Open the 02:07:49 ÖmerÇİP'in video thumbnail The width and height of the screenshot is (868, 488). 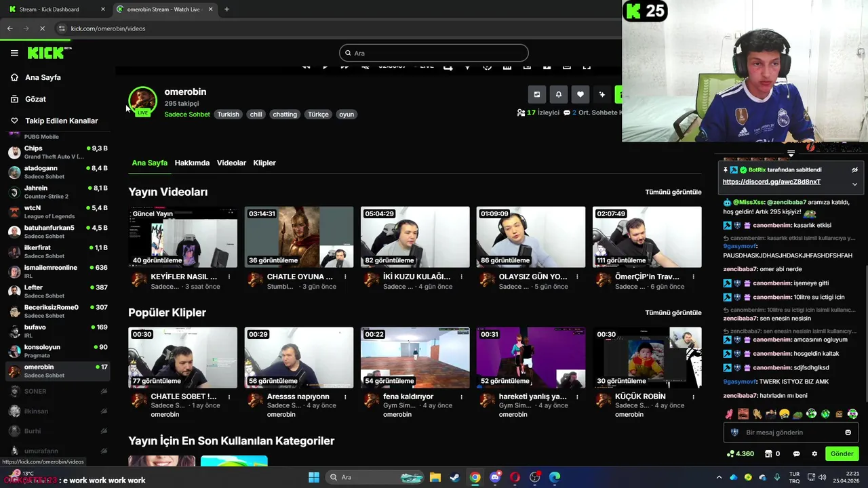pos(647,237)
